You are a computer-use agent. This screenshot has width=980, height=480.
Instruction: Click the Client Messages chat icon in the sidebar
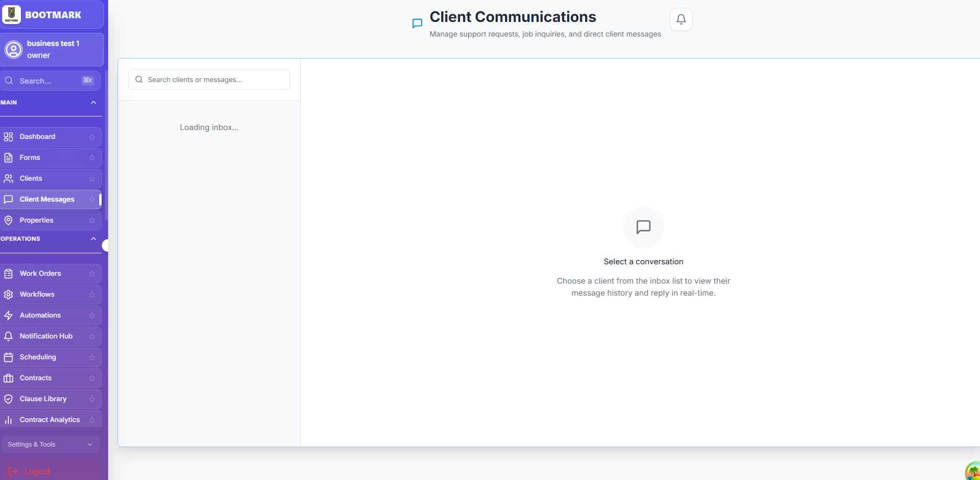point(8,200)
